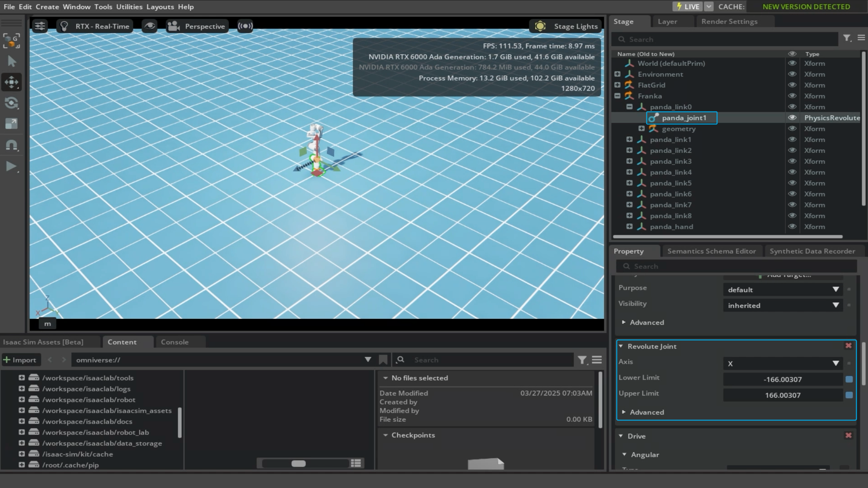Toggle visibility of panda_link3
The image size is (868, 488).
pyautogui.click(x=792, y=161)
